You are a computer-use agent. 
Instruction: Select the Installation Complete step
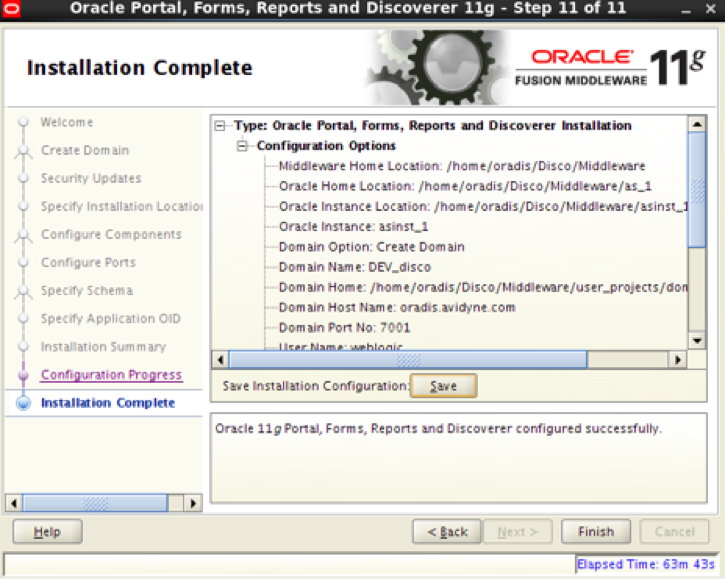tap(108, 403)
